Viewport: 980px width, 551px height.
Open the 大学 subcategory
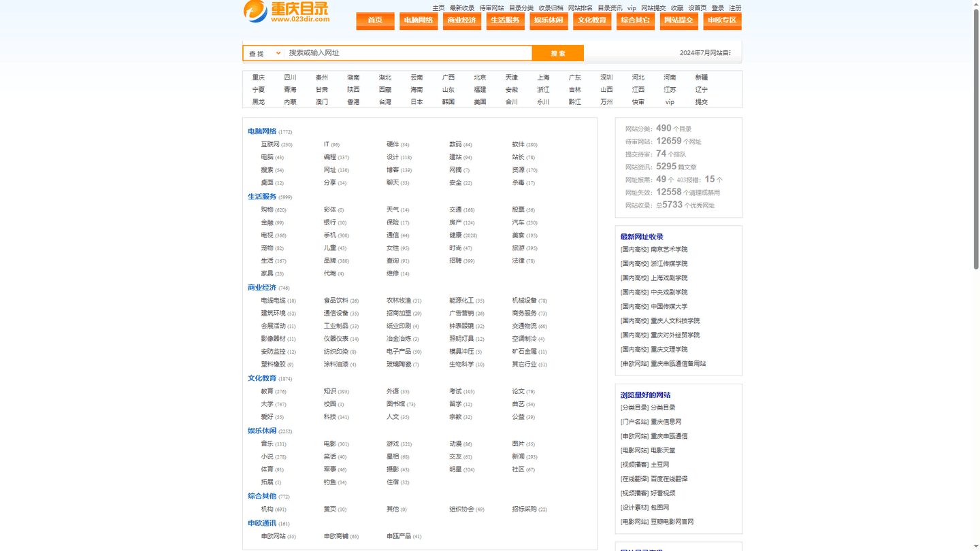pos(267,404)
